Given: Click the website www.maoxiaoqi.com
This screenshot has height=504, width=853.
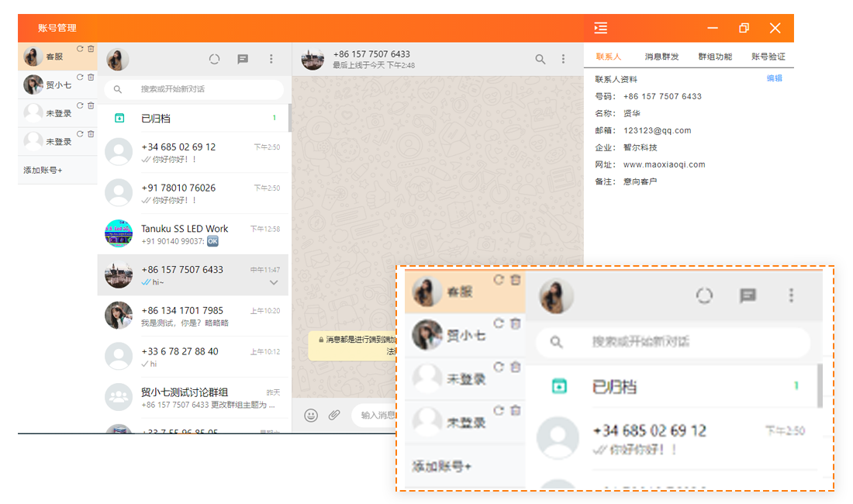Looking at the screenshot, I should click(x=665, y=164).
